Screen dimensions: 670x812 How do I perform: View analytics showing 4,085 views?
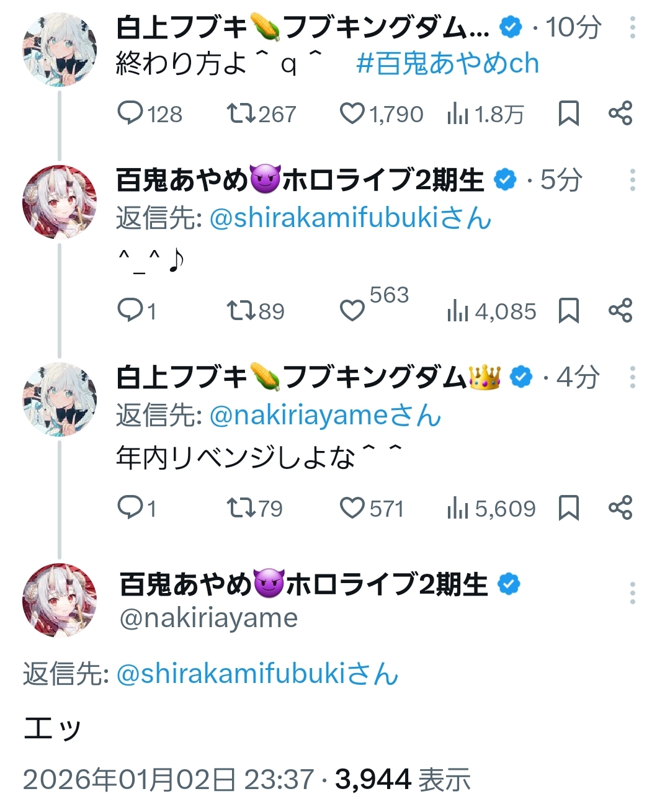click(491, 311)
